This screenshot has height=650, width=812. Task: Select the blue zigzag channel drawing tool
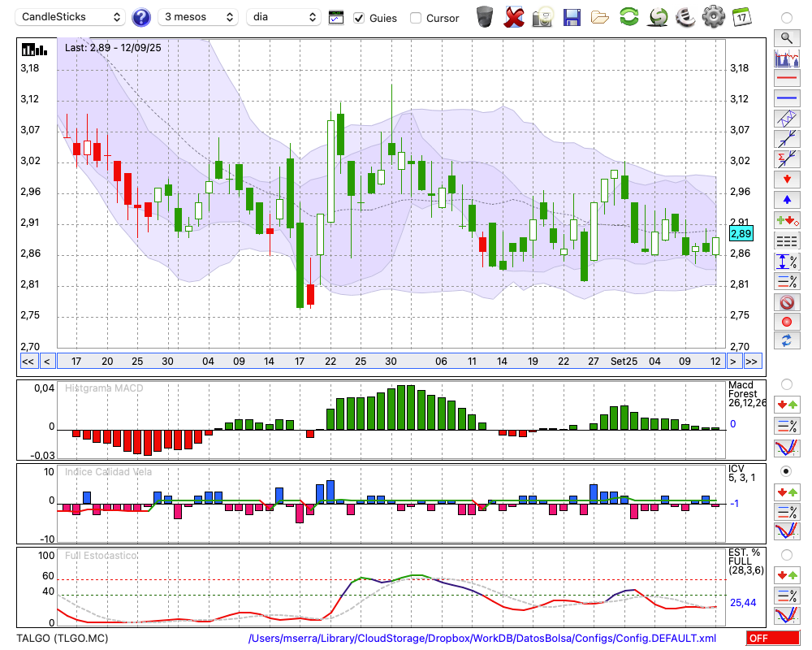point(787,119)
